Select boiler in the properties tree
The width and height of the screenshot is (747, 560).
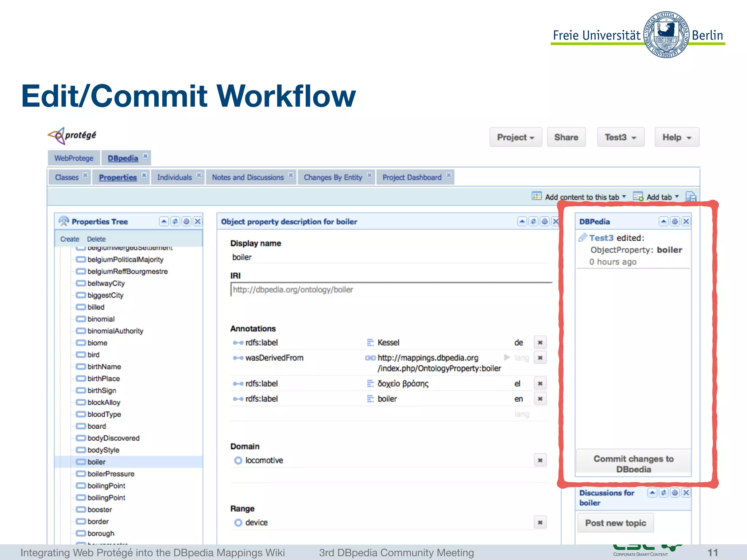click(x=96, y=462)
